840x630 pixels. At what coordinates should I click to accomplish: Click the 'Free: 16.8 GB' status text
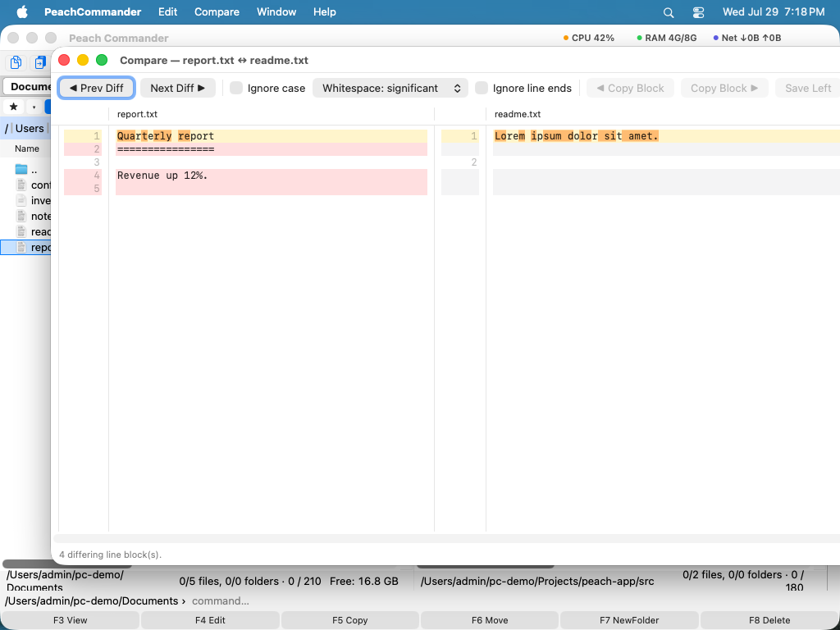tap(363, 581)
